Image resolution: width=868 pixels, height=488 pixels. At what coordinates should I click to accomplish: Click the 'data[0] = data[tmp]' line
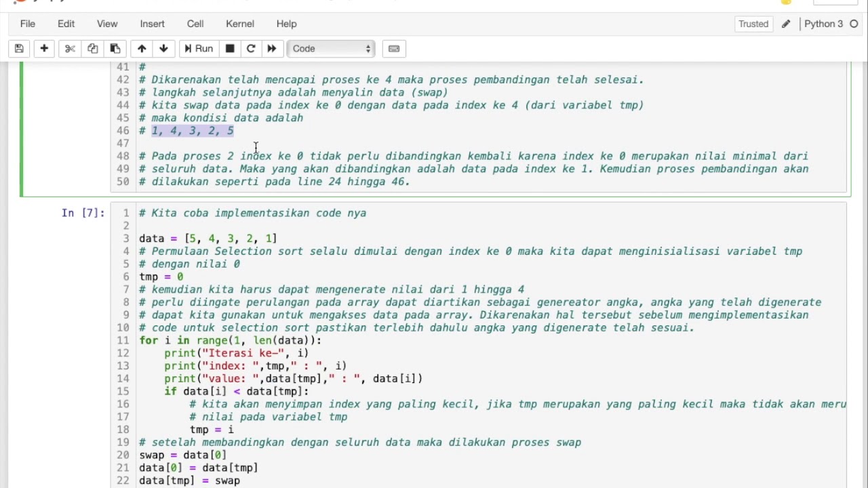199,468
